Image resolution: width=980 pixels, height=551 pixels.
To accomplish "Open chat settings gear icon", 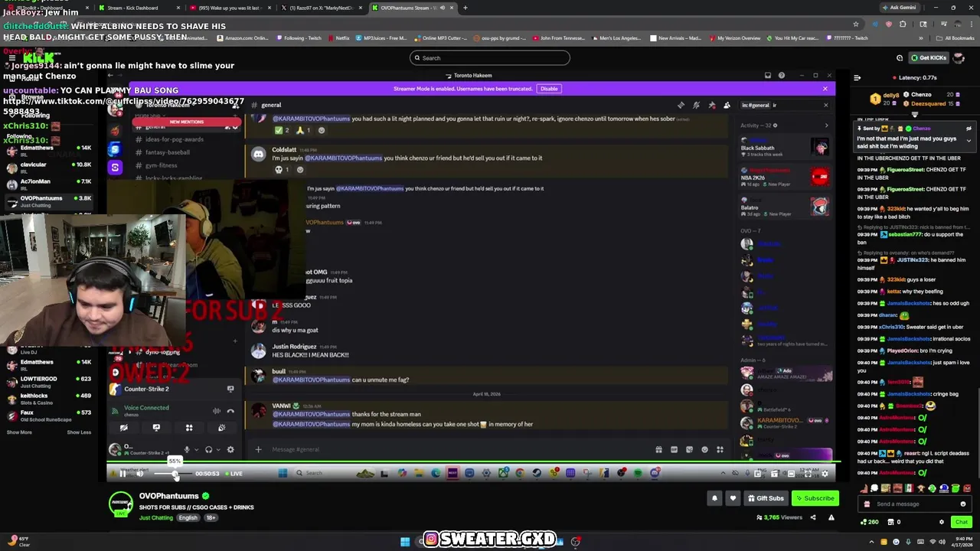I will point(942,522).
